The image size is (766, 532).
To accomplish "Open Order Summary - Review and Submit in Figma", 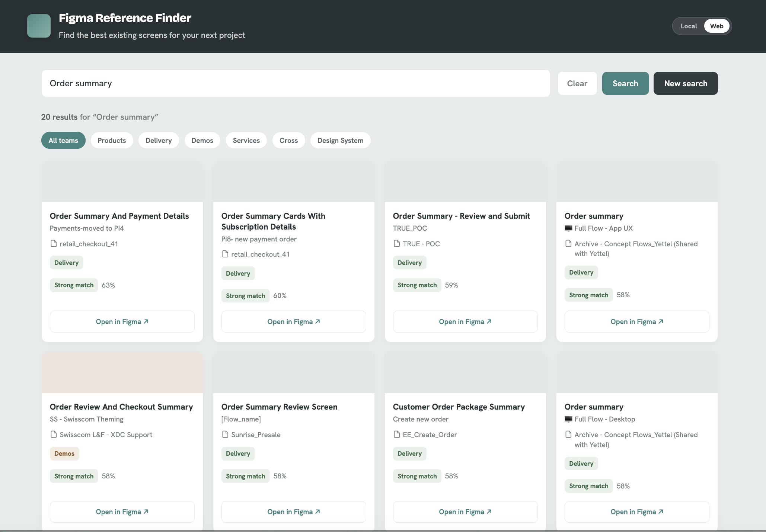I will click(x=465, y=321).
